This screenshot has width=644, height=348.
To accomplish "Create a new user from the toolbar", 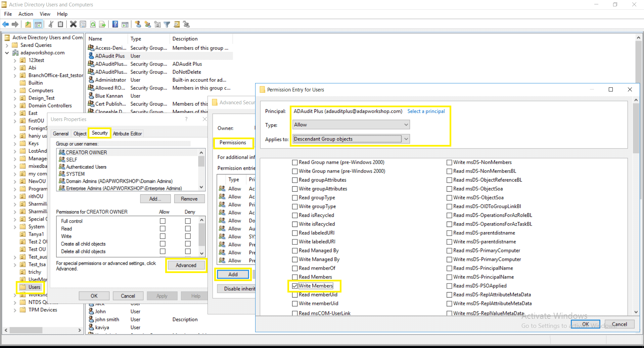I will coord(138,24).
